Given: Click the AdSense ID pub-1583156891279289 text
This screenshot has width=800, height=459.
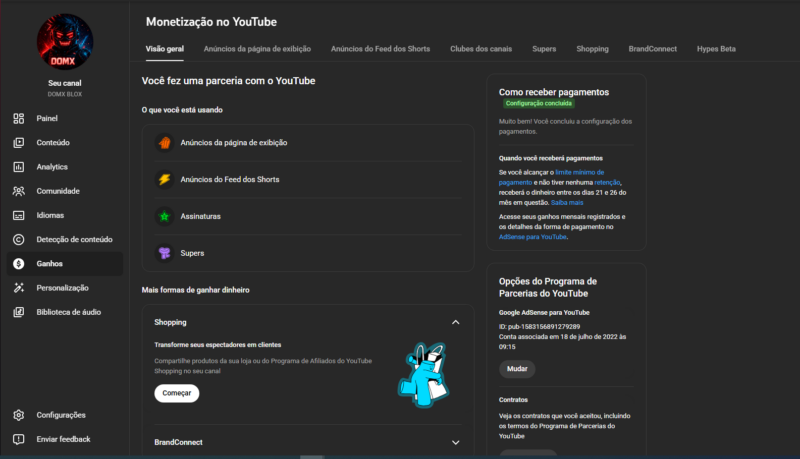Looking at the screenshot, I should 539,327.
